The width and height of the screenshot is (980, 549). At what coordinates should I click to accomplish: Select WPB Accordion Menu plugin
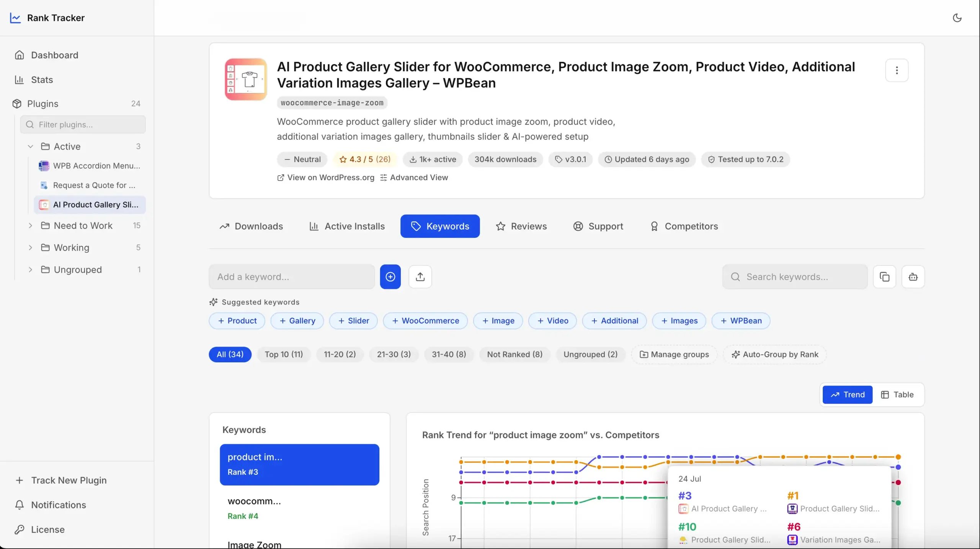(90, 166)
